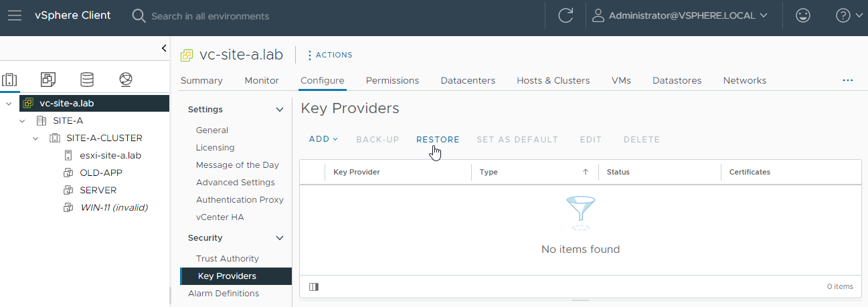The width and height of the screenshot is (868, 307).
Task: Open General settings
Action: tap(212, 130)
